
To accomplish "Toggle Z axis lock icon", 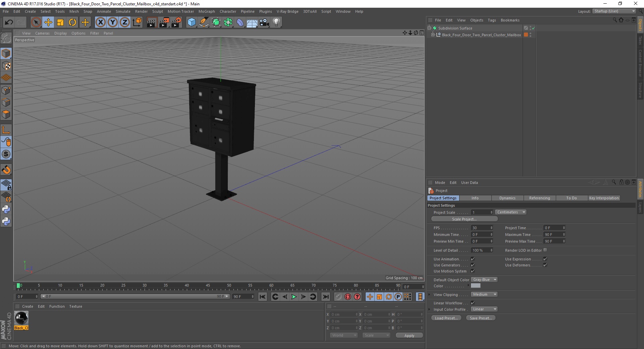I will click(x=125, y=22).
